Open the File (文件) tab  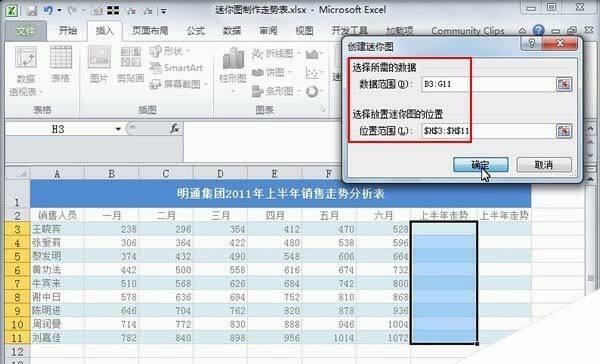[26, 31]
